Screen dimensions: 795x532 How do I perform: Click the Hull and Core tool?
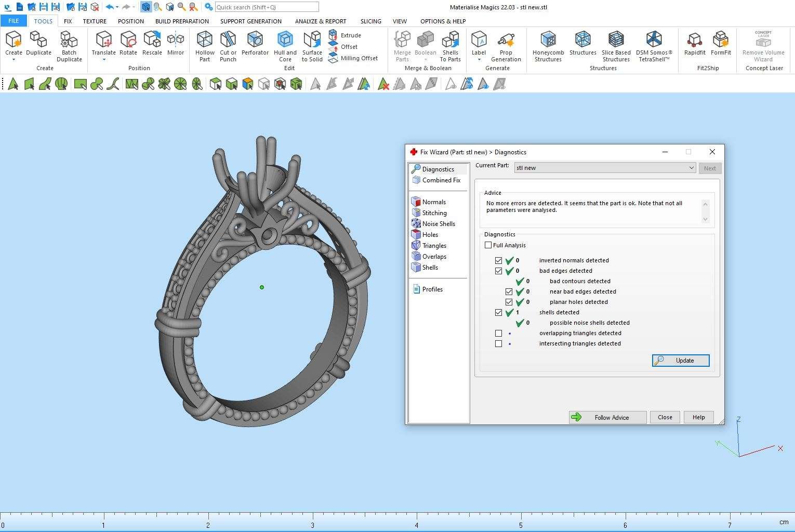[285, 46]
